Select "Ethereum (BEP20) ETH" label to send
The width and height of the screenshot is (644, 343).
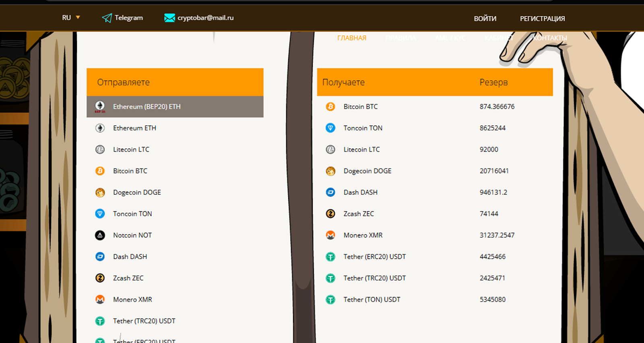click(x=147, y=107)
